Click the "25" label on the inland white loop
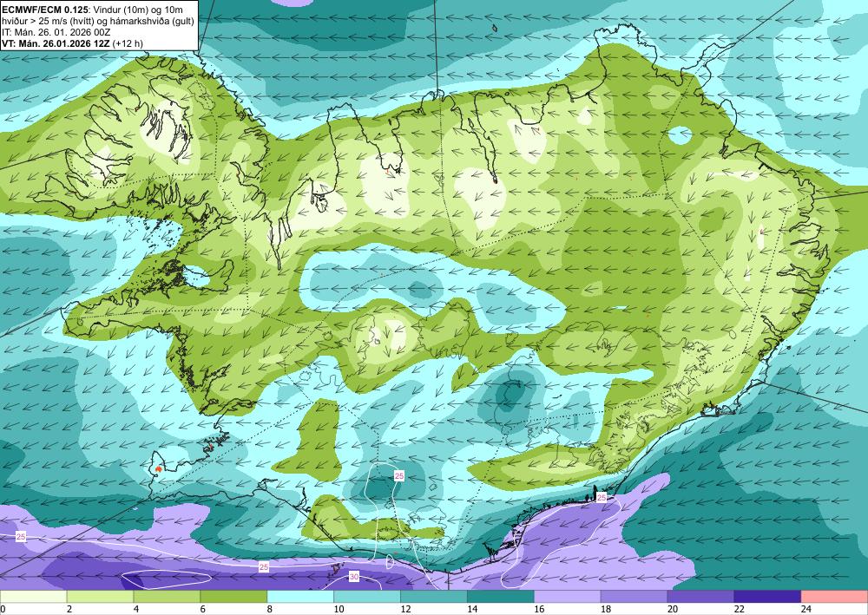The width and height of the screenshot is (868, 615). click(399, 475)
